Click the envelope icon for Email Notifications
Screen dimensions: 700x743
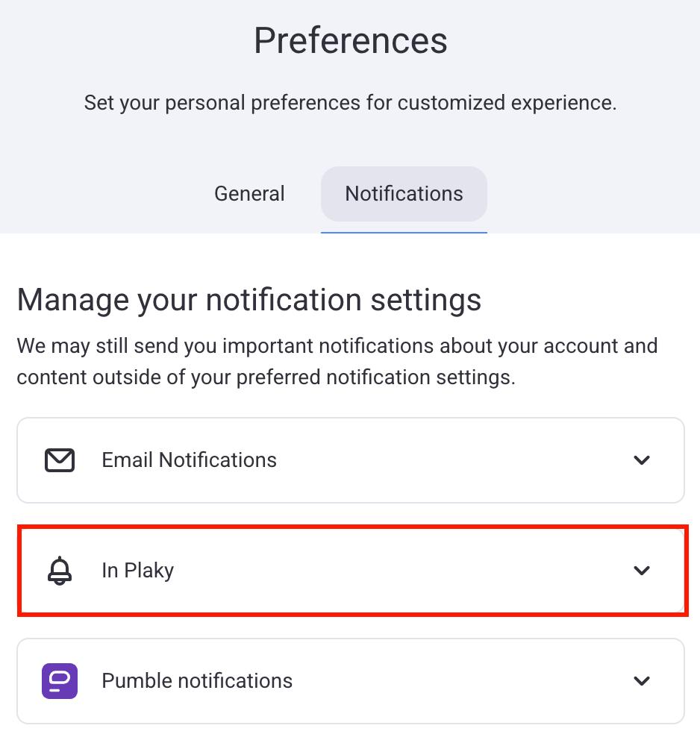(x=60, y=460)
